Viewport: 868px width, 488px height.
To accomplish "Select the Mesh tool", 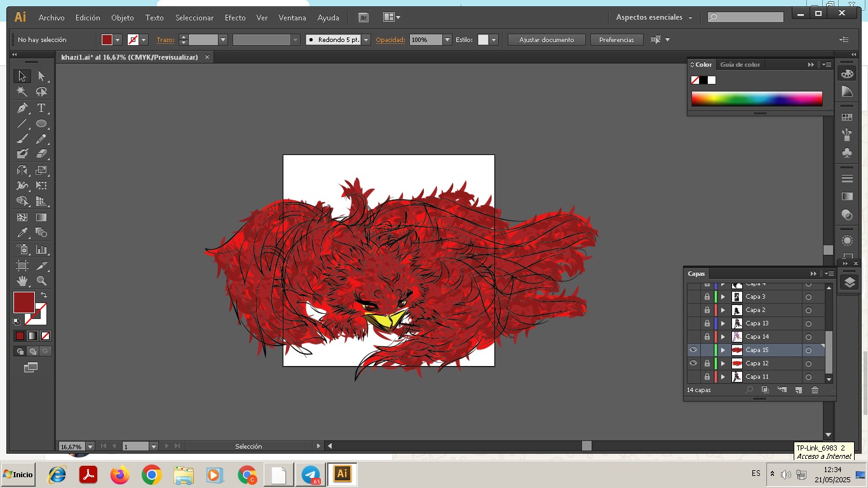I will pos(22,217).
